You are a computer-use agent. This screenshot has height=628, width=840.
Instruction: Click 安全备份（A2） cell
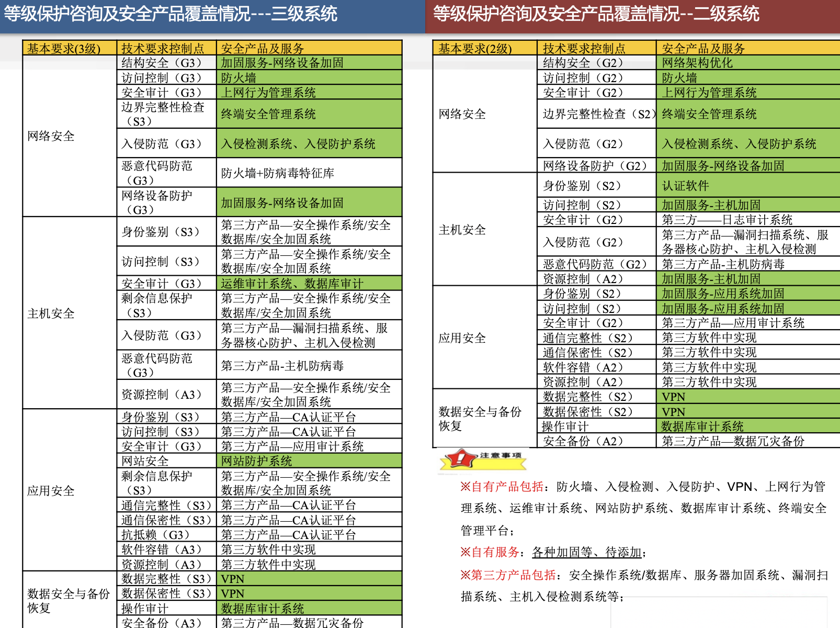[596, 441]
